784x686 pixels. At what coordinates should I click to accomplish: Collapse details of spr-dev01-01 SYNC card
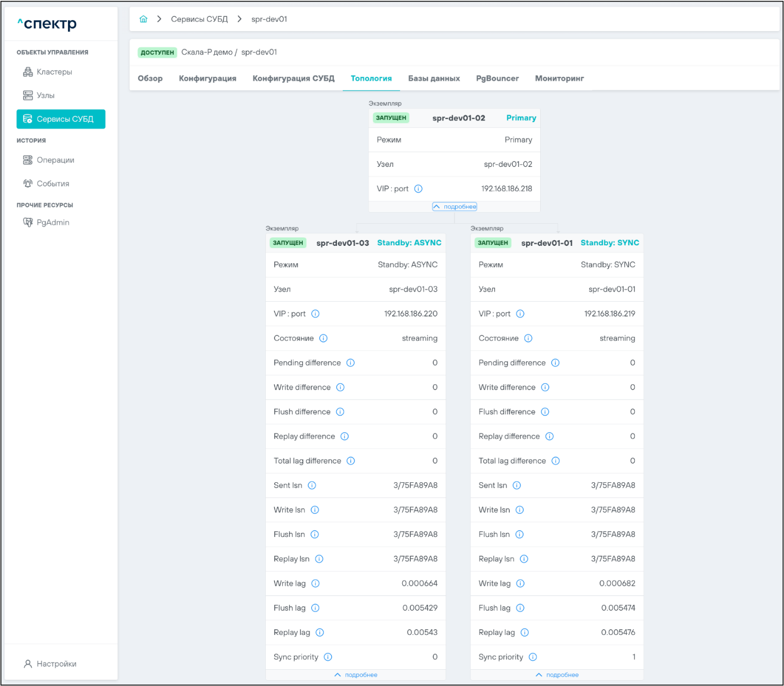pyautogui.click(x=557, y=675)
